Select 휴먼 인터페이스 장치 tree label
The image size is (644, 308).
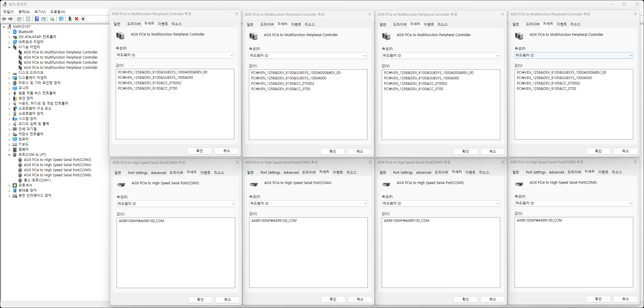(x=35, y=196)
